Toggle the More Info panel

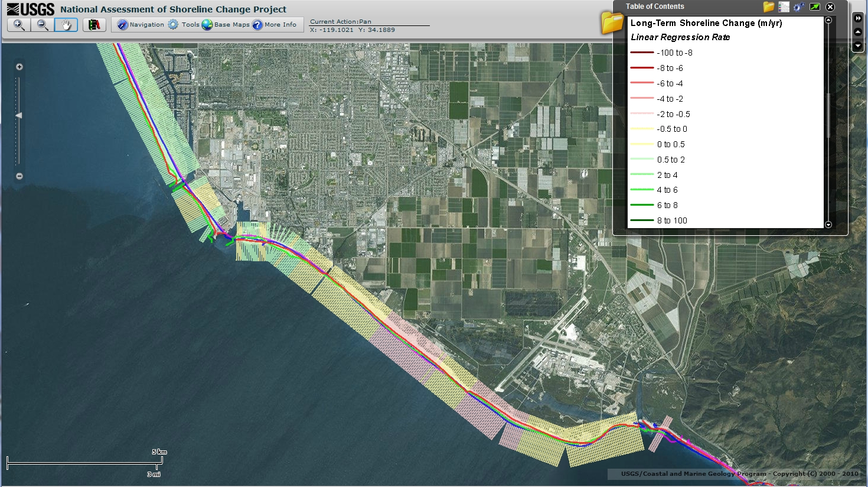[x=275, y=24]
